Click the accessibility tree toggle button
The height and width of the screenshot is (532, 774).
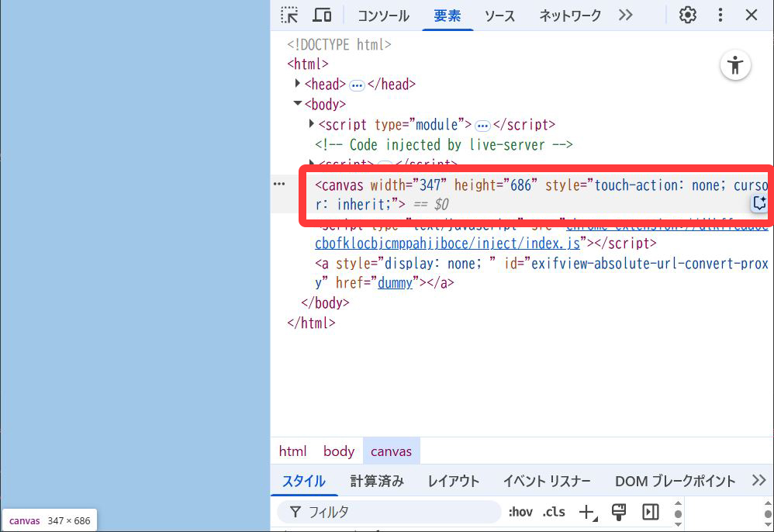click(735, 64)
